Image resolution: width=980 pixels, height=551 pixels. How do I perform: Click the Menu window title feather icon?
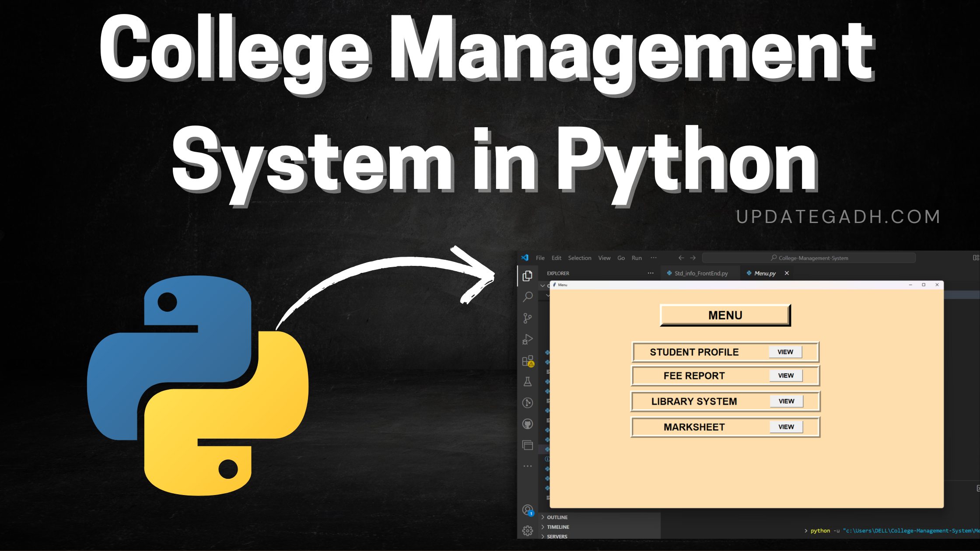point(554,285)
